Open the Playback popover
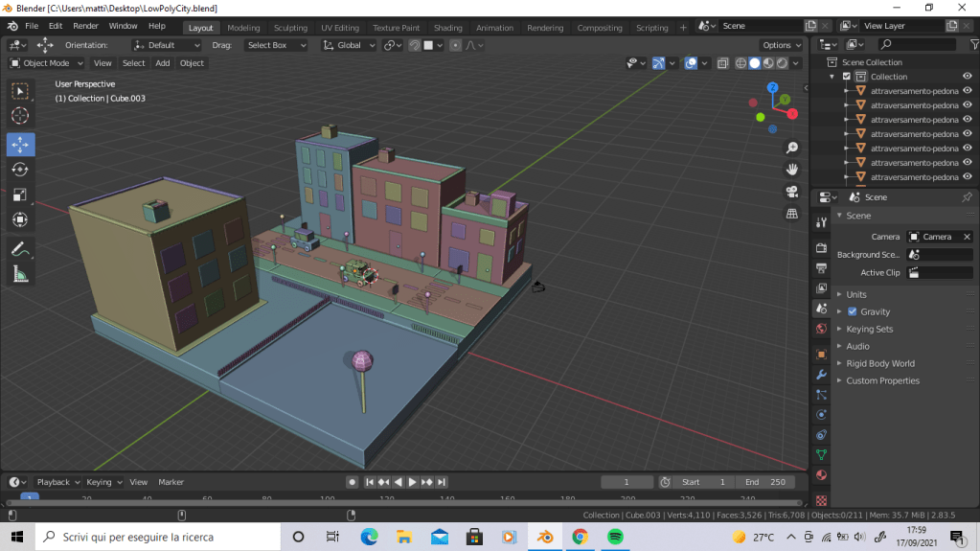This screenshot has width=980, height=551. point(57,482)
